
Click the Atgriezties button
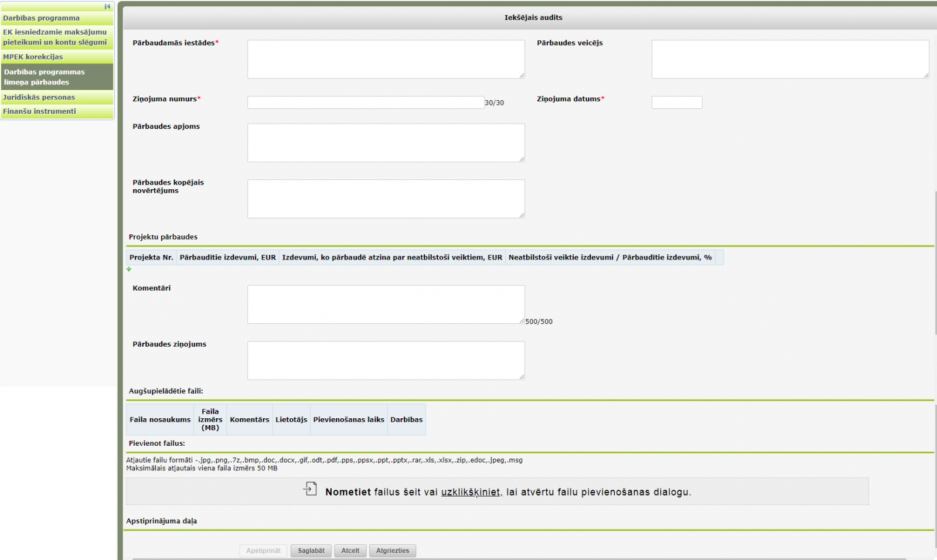tap(393, 551)
